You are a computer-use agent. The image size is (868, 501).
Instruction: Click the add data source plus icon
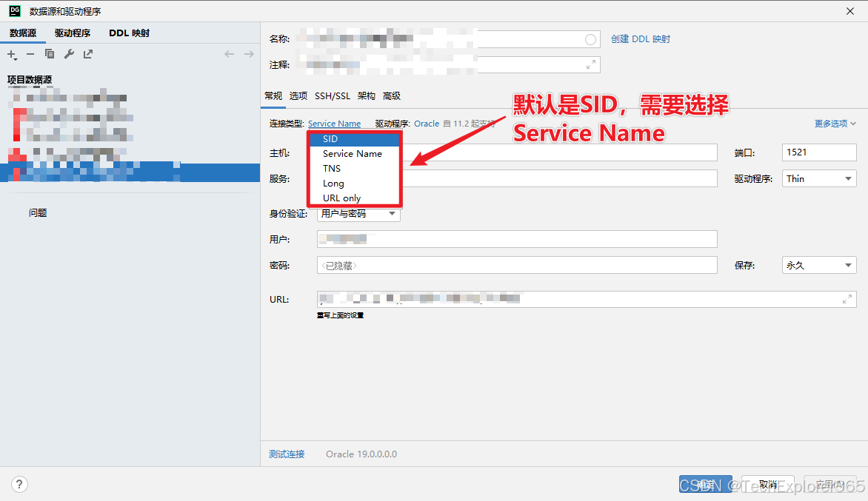12,53
